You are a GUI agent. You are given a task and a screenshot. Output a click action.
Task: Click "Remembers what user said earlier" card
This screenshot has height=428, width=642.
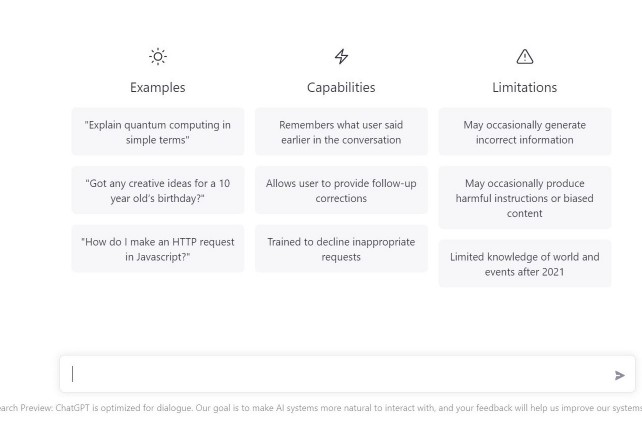pos(341,132)
